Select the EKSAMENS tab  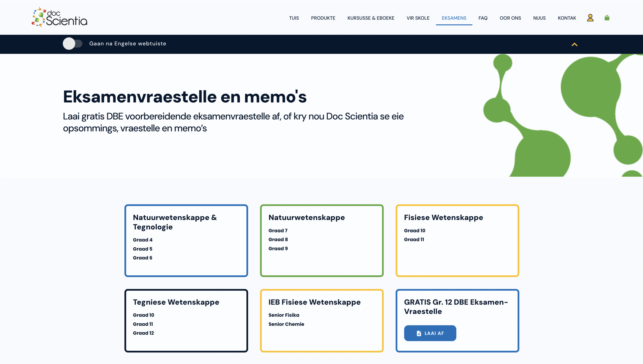[x=454, y=18]
